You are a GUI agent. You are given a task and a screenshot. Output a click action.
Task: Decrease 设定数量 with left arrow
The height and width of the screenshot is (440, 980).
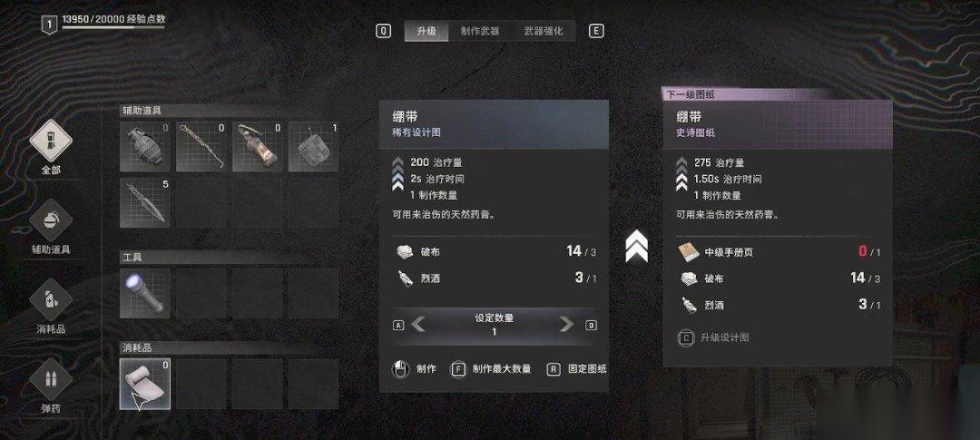pos(418,325)
